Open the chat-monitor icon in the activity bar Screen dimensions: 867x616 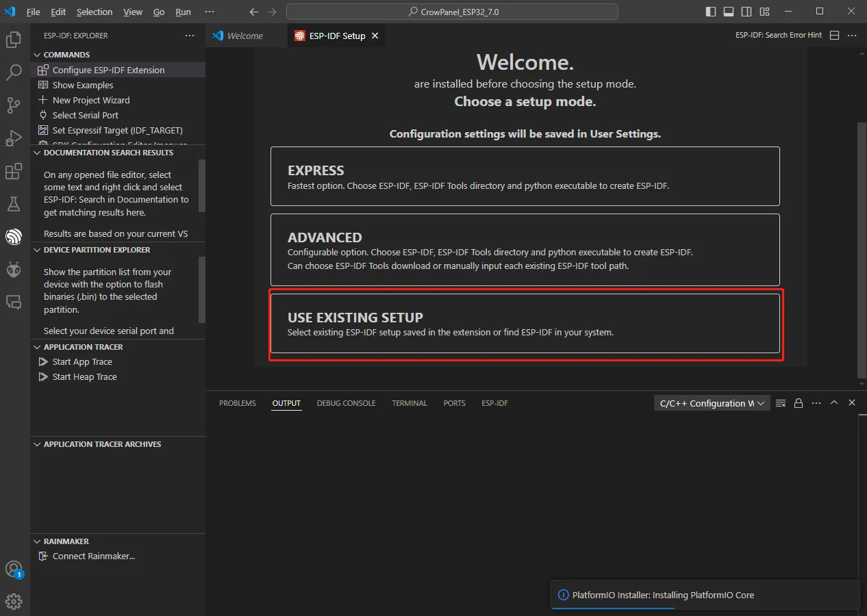point(14,302)
